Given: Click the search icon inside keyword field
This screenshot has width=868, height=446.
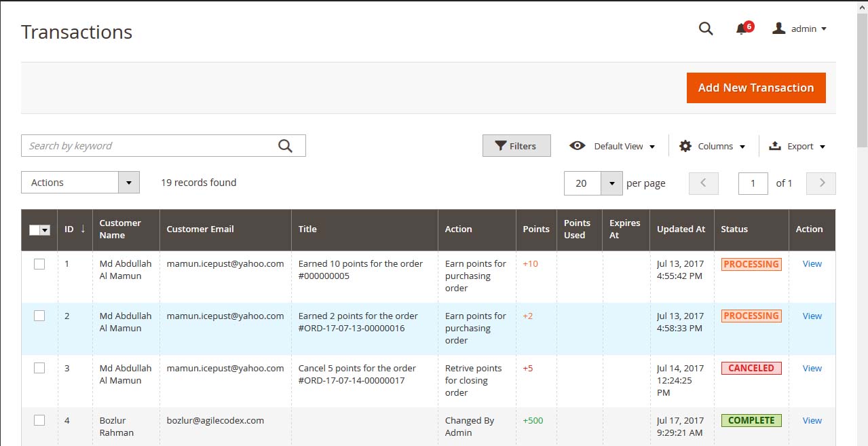Looking at the screenshot, I should (x=285, y=146).
